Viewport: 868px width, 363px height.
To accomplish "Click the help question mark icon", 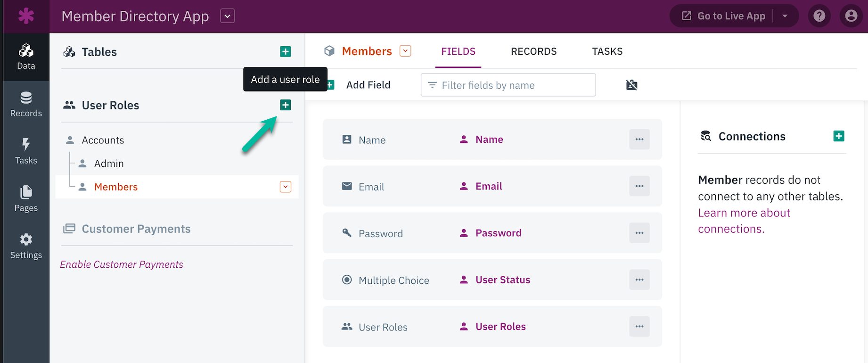I will (x=819, y=16).
